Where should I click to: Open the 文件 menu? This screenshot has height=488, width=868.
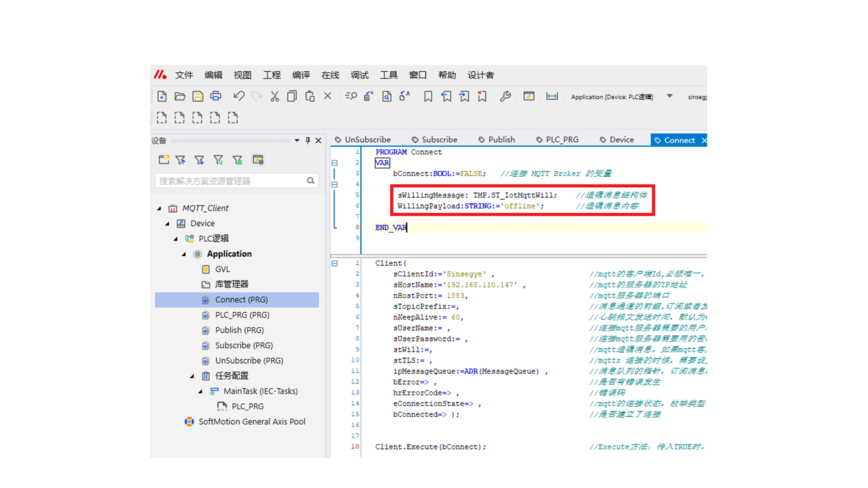184,75
